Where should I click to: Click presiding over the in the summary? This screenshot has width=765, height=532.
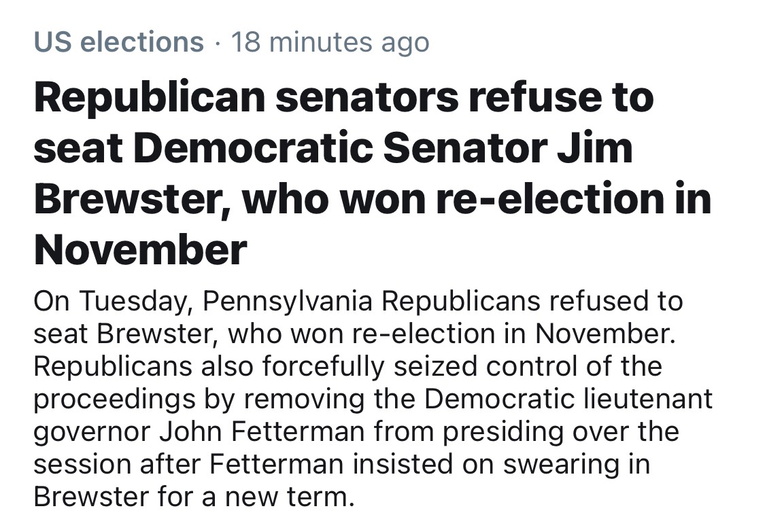560,431
